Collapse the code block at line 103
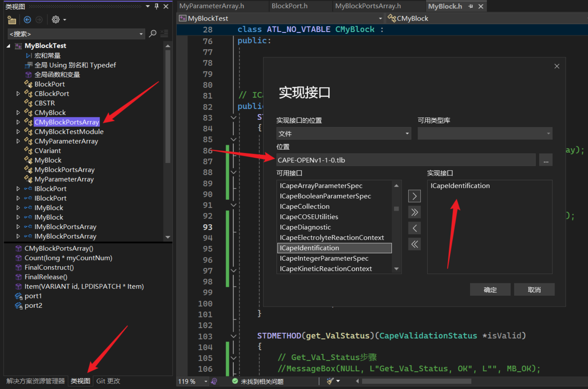Viewport: 588px width, 389px height. [233, 336]
